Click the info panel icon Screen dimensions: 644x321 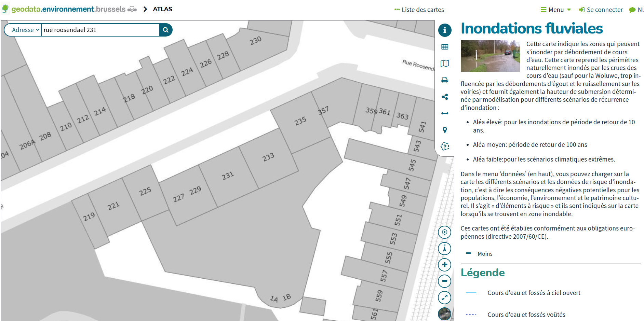pos(444,30)
